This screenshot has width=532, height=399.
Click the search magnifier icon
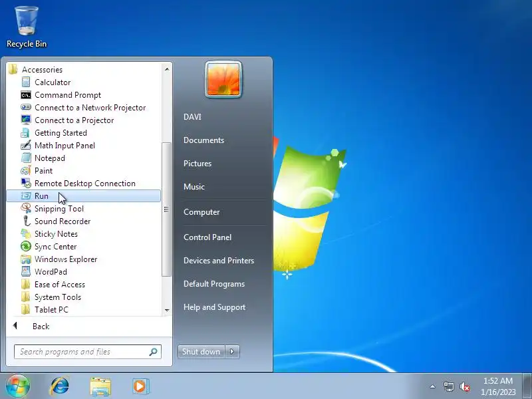(x=154, y=352)
